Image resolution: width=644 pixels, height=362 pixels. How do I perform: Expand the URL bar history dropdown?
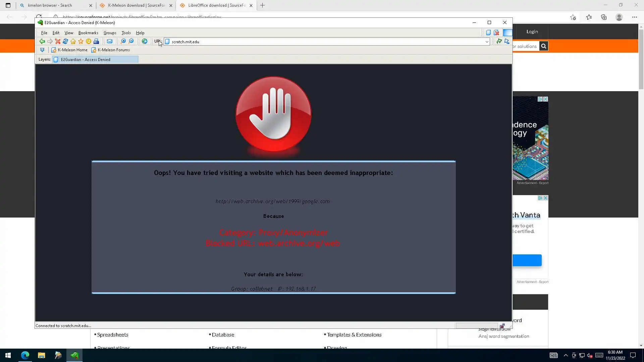pos(487,42)
